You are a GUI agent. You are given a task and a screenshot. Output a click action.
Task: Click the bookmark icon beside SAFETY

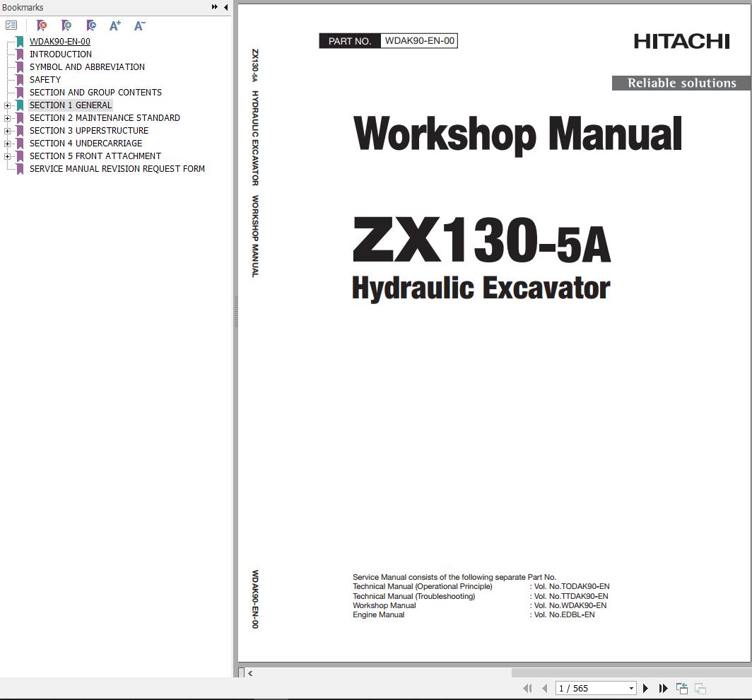[x=20, y=80]
